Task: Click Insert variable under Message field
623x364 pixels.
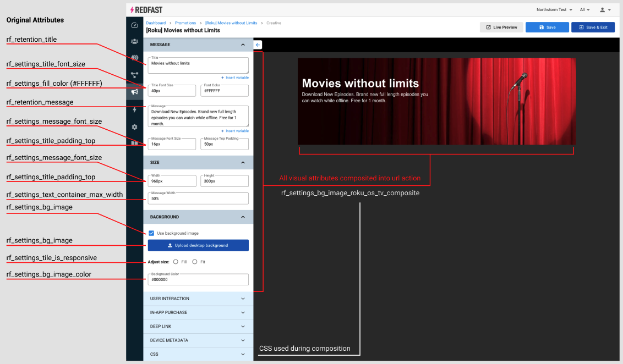Action: [235, 131]
